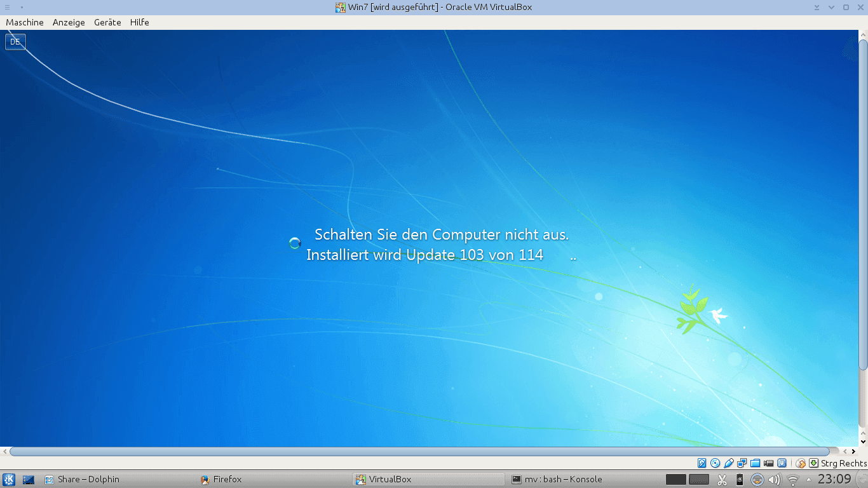
Task: Open the WiFi network tray icon
Action: pos(793,480)
